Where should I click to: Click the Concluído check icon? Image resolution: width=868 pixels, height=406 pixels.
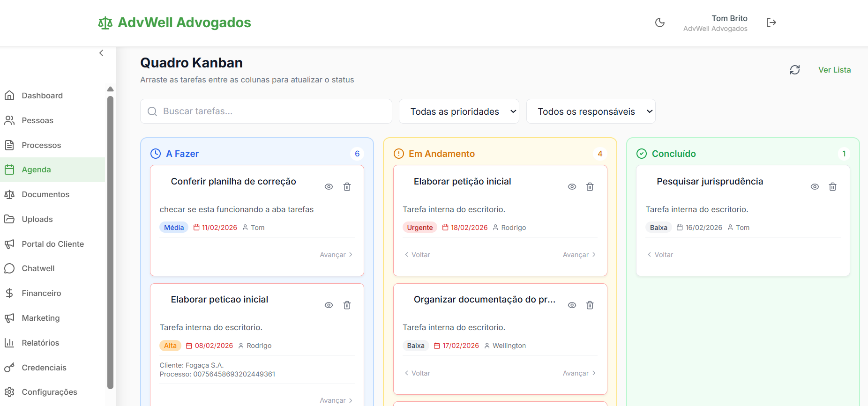coord(642,154)
